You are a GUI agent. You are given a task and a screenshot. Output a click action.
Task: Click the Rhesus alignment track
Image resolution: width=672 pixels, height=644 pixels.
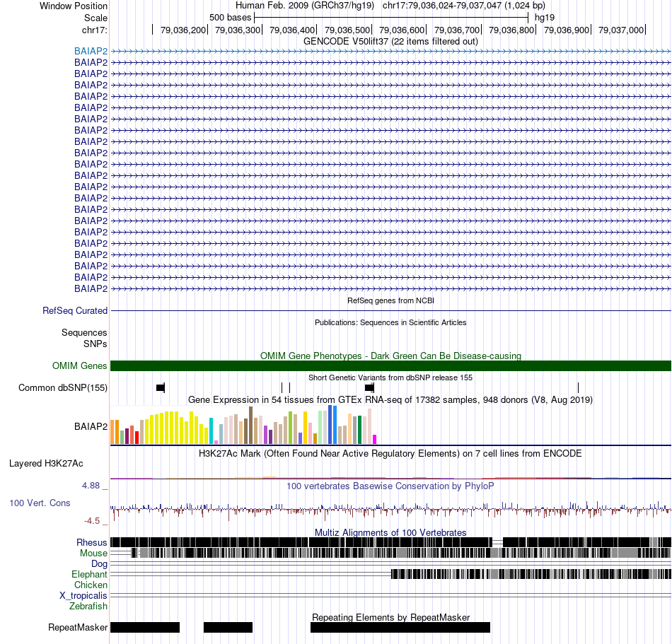click(x=390, y=542)
